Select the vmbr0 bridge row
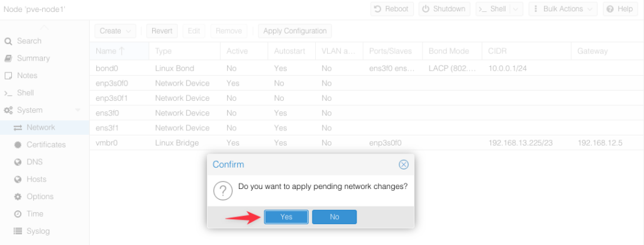The width and height of the screenshot is (644, 245). [x=367, y=142]
